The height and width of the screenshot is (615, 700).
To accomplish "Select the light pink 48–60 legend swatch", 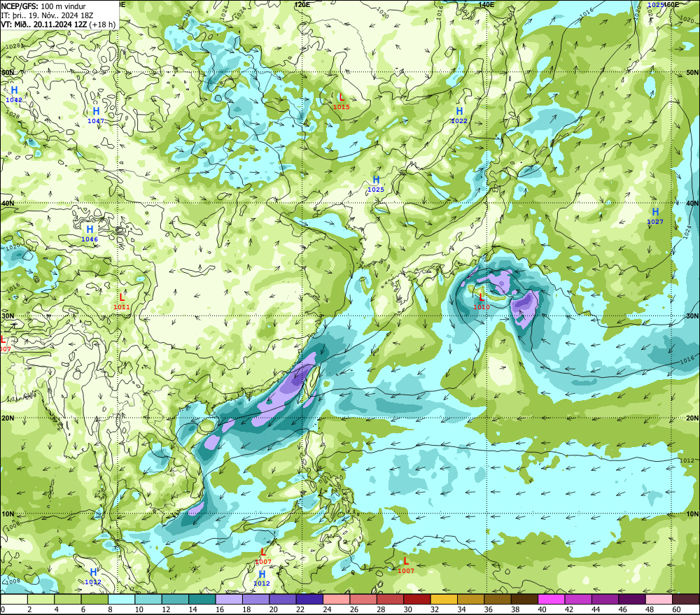I will [x=659, y=599].
